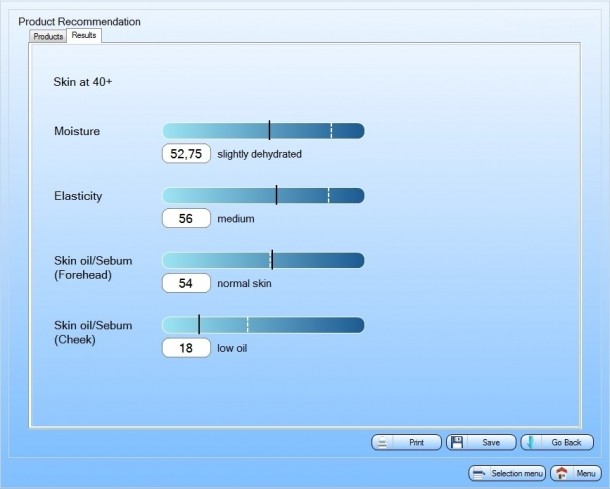Click the "medium" elasticity result label
This screenshot has height=489, width=610.
(236, 219)
